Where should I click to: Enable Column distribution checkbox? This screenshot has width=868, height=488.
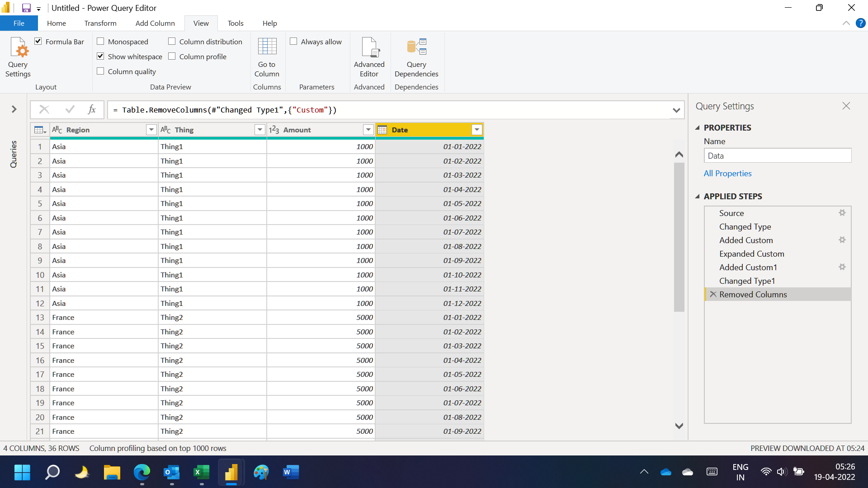pos(172,42)
